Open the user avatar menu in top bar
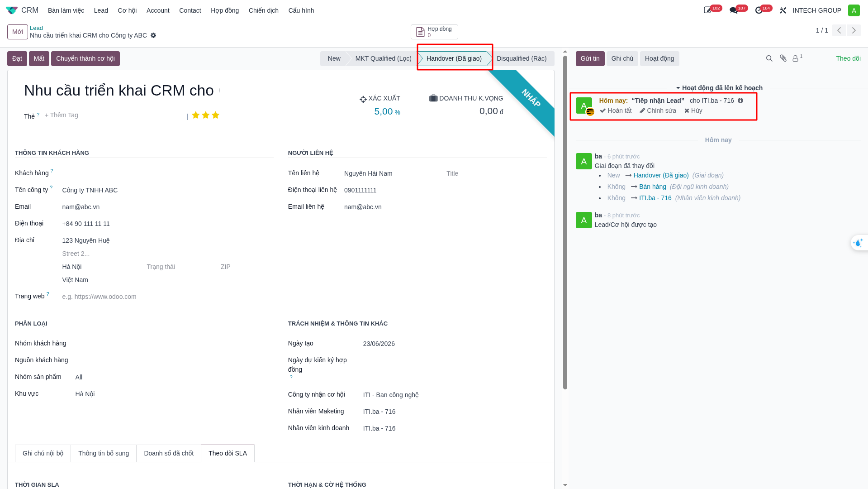Viewport: 868px width, 489px height. pyautogui.click(x=854, y=10)
